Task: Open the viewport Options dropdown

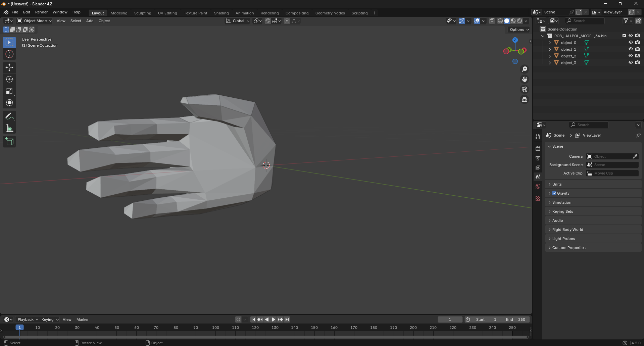Action: [519, 30]
